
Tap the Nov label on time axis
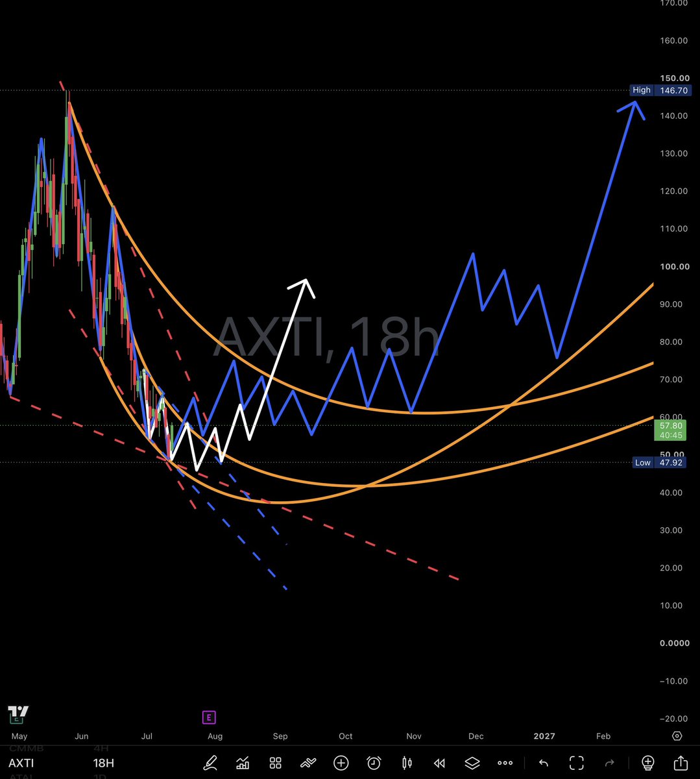414,736
